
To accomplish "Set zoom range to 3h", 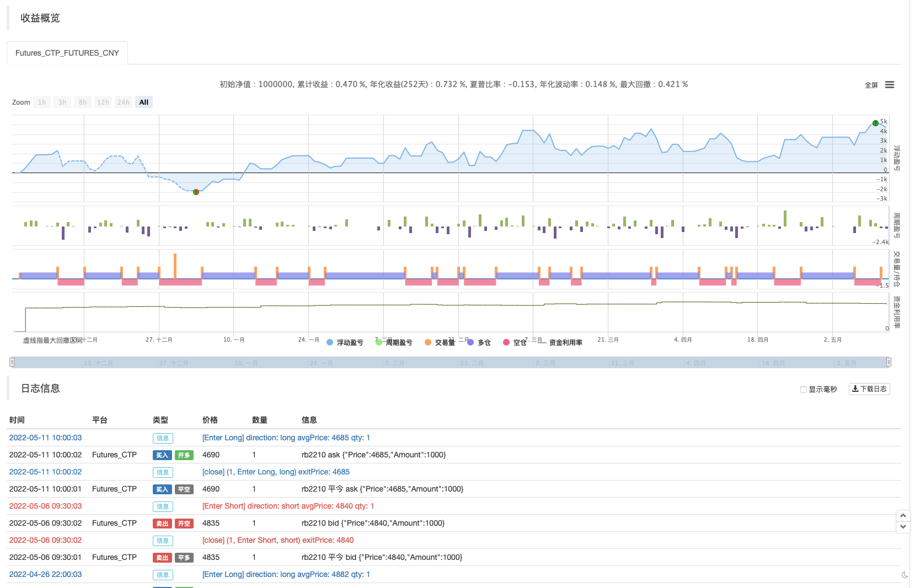I will [x=62, y=103].
